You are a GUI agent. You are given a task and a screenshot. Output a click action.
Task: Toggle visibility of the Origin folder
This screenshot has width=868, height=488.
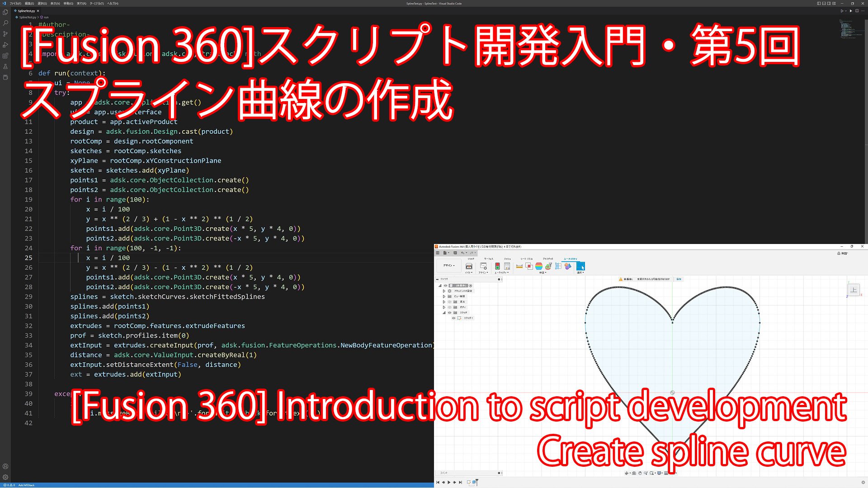[449, 302]
